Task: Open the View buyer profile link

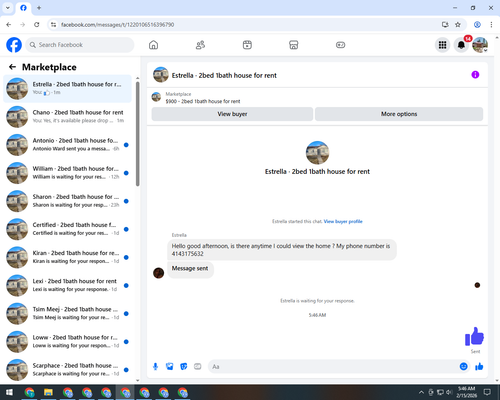Action: pyautogui.click(x=343, y=221)
